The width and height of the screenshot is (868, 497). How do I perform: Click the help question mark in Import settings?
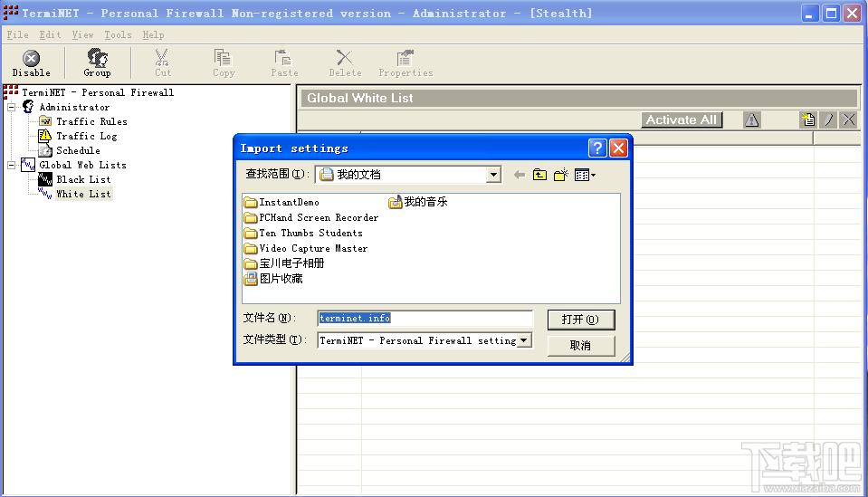pos(597,148)
